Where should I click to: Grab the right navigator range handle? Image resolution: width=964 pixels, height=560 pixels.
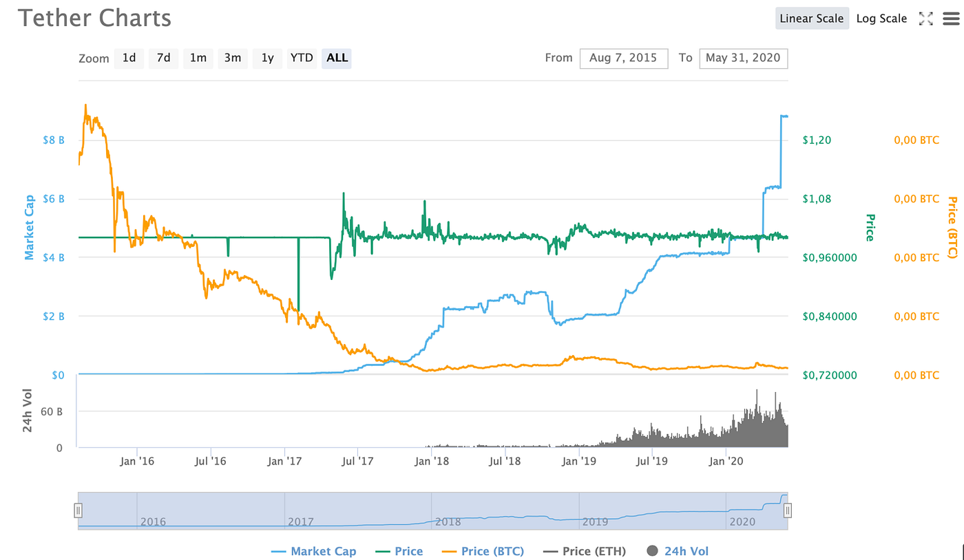(788, 510)
